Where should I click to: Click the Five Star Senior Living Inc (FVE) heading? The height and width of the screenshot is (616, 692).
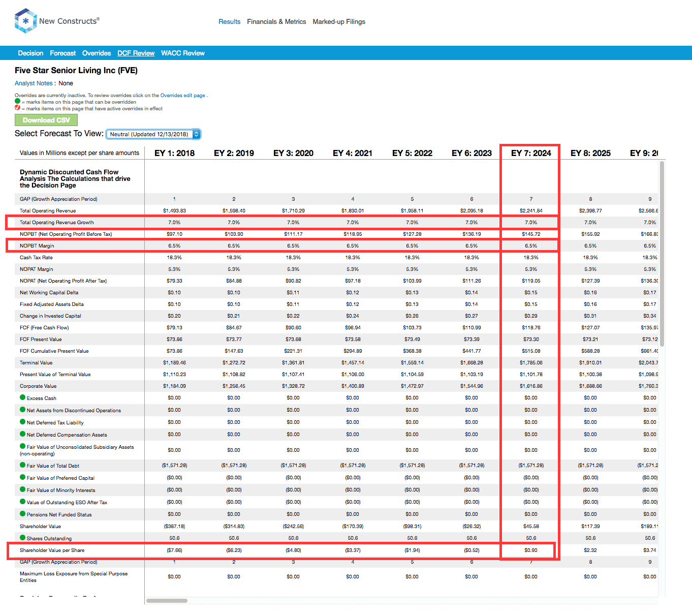76,70
